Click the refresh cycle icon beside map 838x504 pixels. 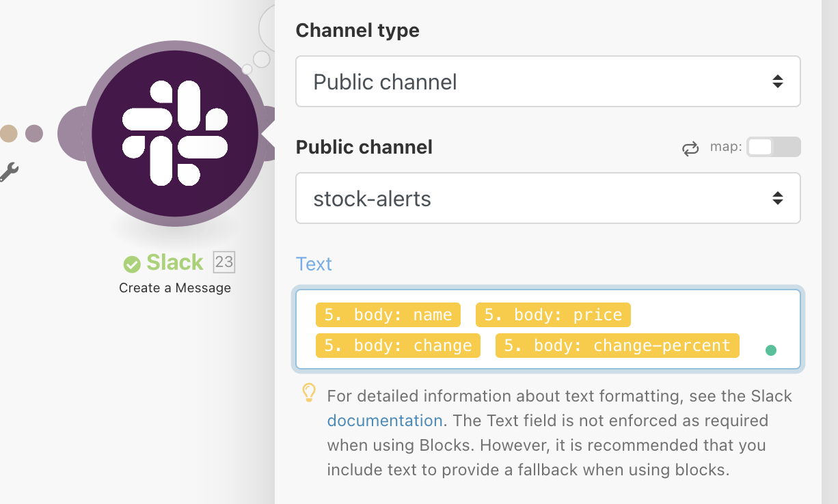(x=690, y=148)
